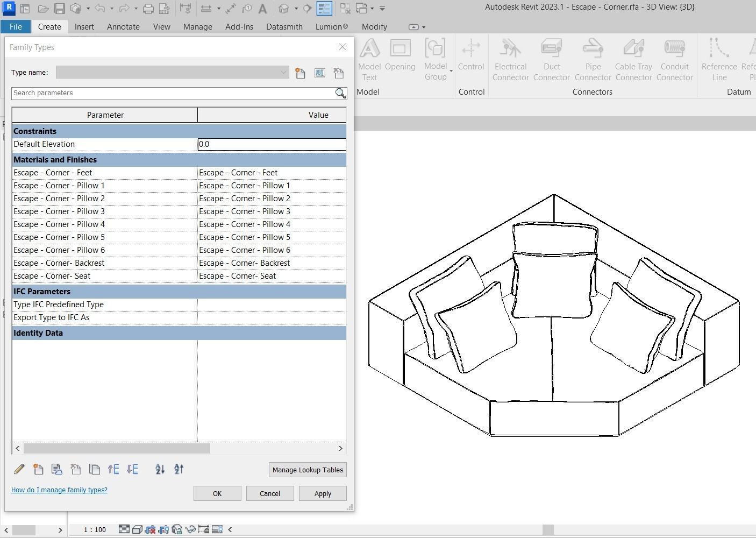Open the ribbon display options dropdown
Image resolution: width=756 pixels, height=538 pixels.
[424, 27]
